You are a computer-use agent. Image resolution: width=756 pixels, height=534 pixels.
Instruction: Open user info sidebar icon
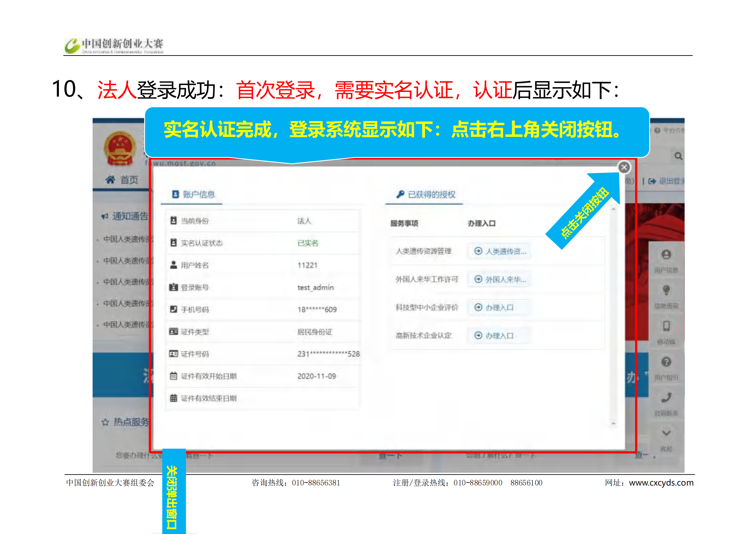666,255
